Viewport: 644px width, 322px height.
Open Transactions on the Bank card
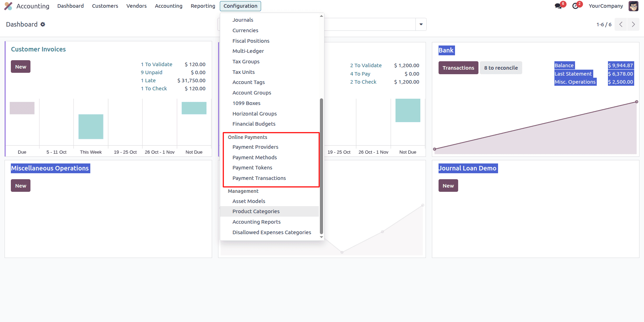(x=458, y=68)
